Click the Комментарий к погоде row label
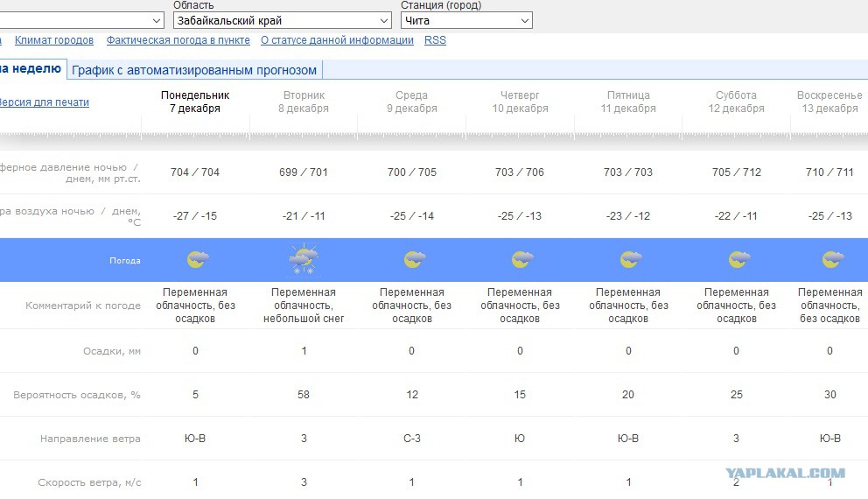 83,306
